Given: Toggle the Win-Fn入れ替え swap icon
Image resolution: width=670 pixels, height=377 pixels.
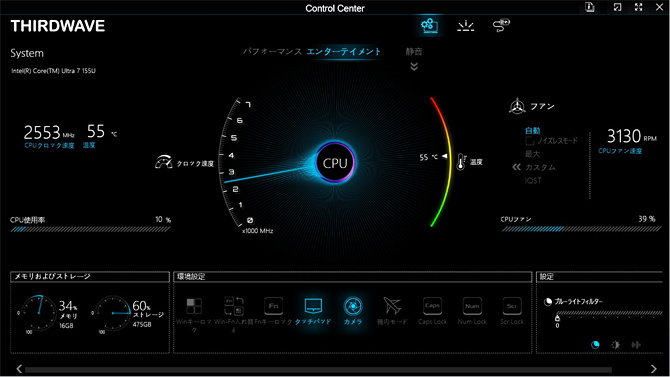Looking at the screenshot, I should [x=233, y=306].
